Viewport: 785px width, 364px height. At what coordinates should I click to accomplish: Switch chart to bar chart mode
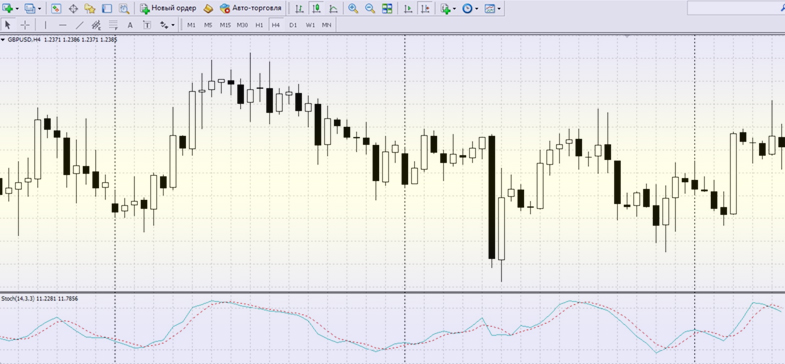click(299, 9)
